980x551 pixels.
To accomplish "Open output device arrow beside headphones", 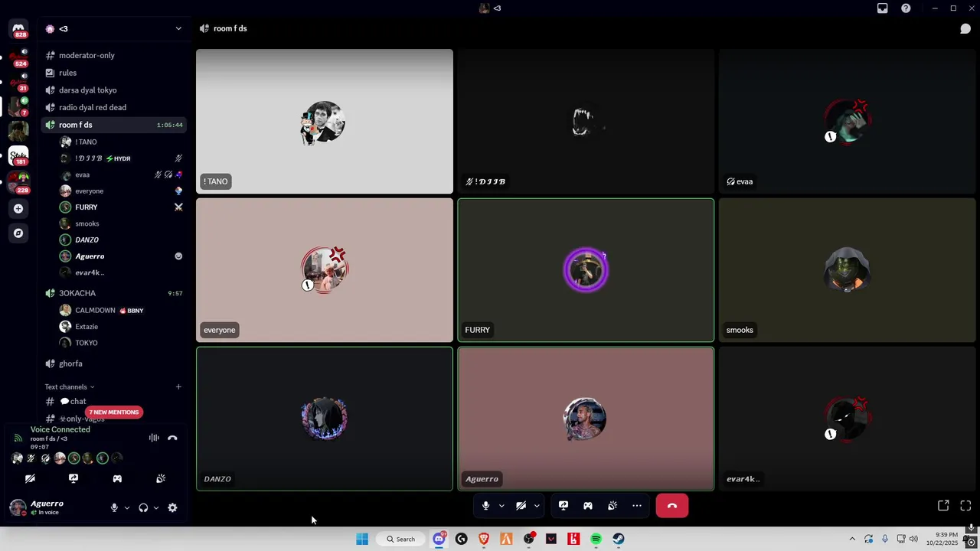I will [156, 507].
